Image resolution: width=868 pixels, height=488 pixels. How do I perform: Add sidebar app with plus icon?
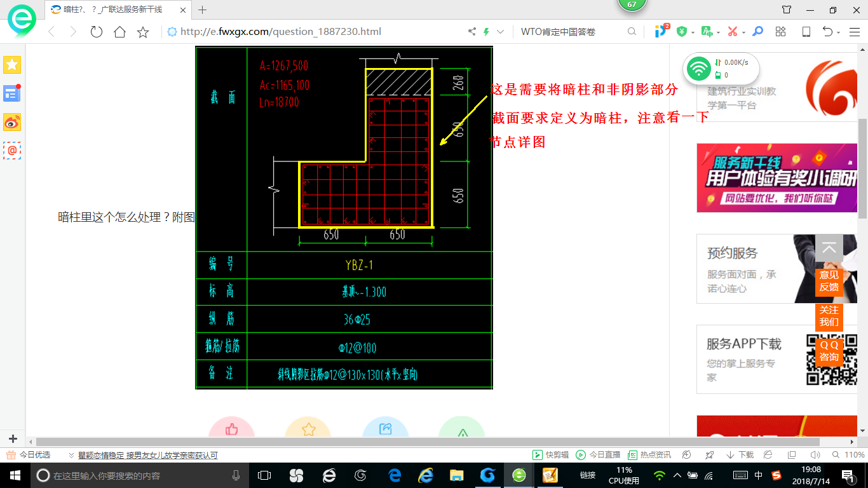13,439
